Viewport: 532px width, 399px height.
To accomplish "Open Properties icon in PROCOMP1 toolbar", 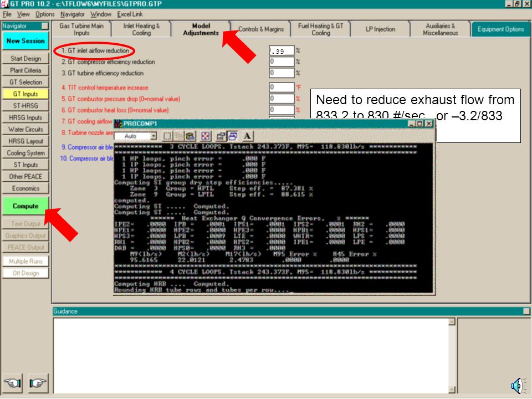I will coord(221,136).
